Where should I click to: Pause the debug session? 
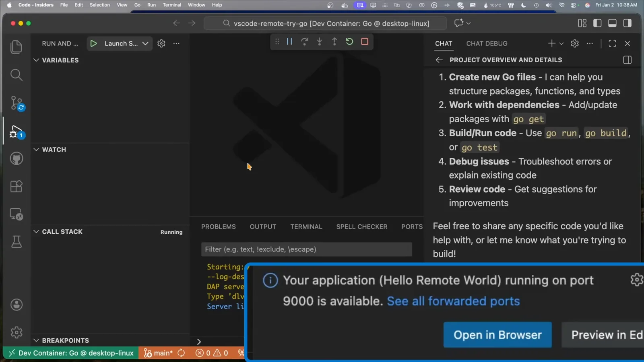289,41
